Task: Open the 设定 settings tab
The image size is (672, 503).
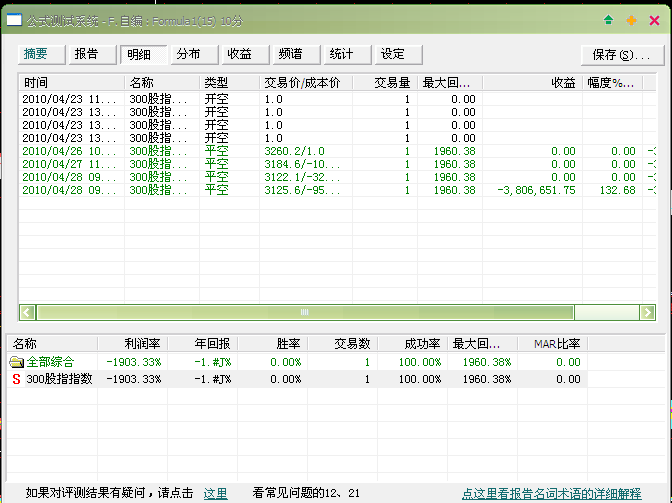Action: point(394,55)
